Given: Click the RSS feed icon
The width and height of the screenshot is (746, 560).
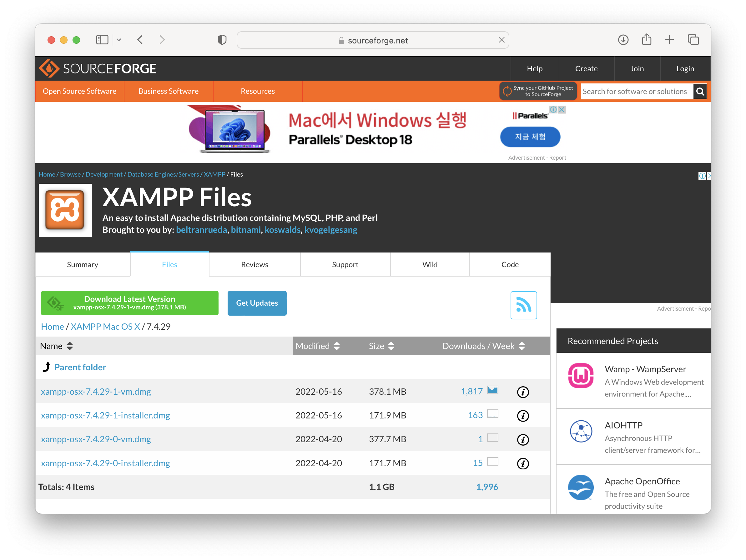Looking at the screenshot, I should pyautogui.click(x=523, y=305).
